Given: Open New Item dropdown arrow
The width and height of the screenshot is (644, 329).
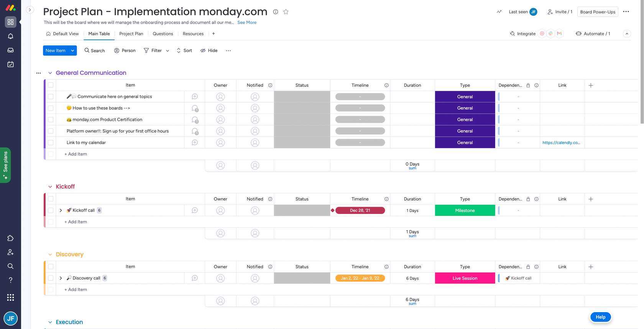Looking at the screenshot, I should click(x=72, y=51).
